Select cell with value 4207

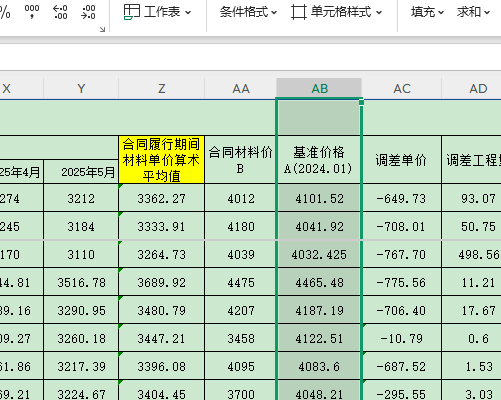(x=240, y=310)
